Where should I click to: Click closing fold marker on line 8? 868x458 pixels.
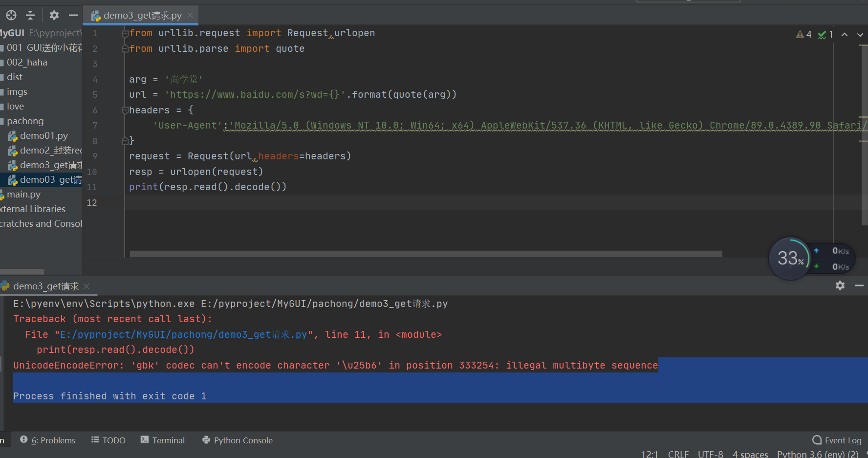(125, 141)
